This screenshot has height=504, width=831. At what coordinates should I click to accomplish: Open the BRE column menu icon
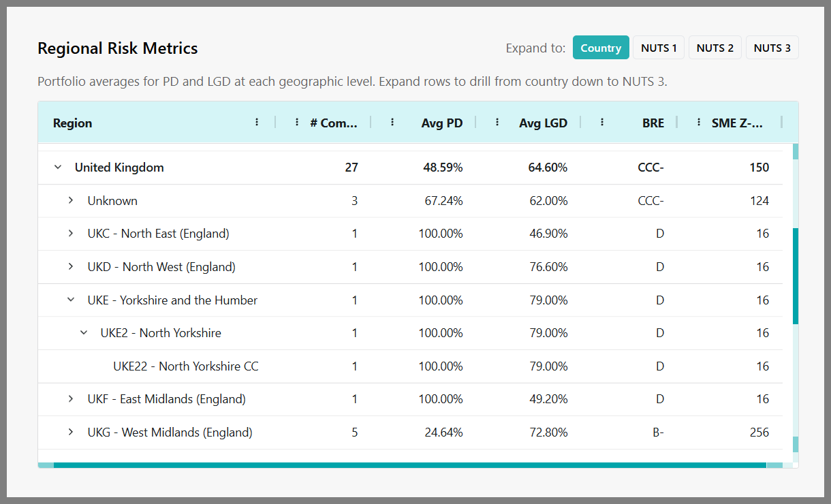pos(602,122)
